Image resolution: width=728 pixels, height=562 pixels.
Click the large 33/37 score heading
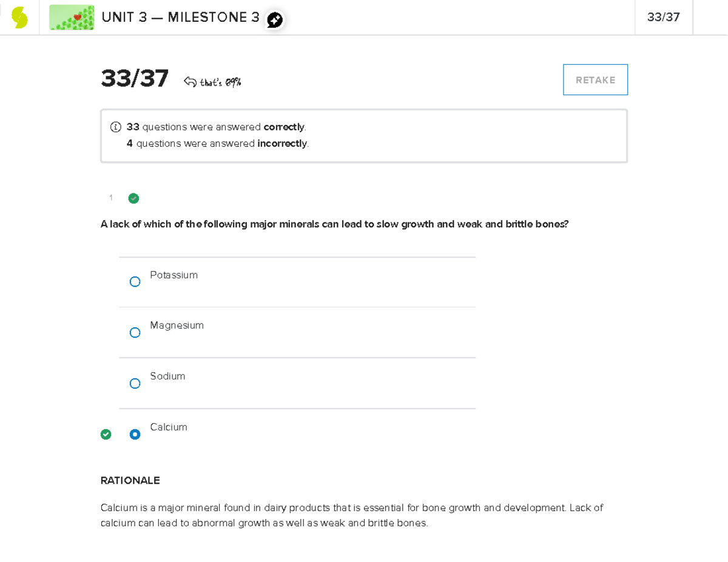[x=135, y=79]
